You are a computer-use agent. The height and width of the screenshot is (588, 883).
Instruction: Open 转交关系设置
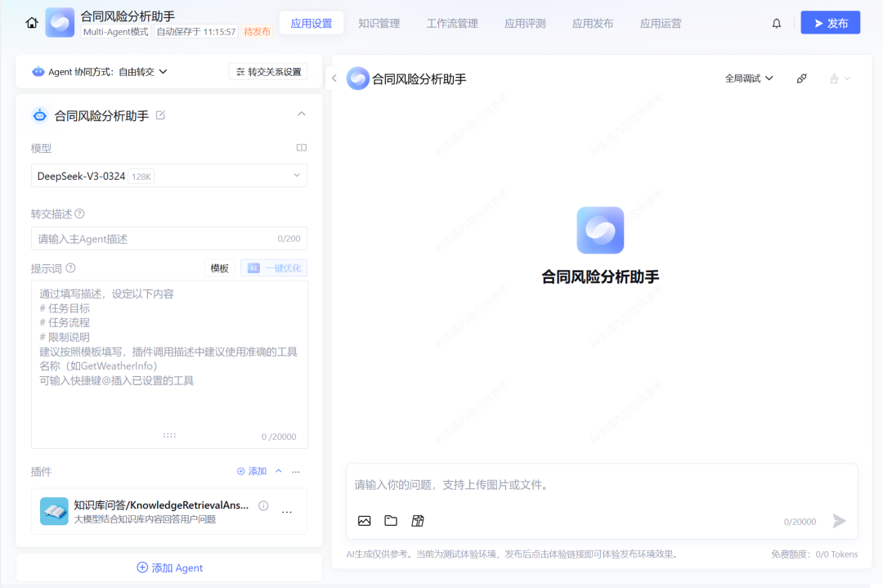268,71
